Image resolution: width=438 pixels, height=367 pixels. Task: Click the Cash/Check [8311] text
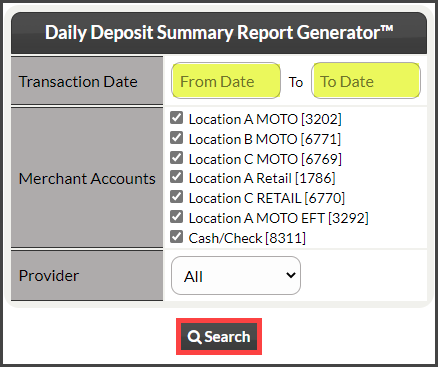pyautogui.click(x=247, y=238)
